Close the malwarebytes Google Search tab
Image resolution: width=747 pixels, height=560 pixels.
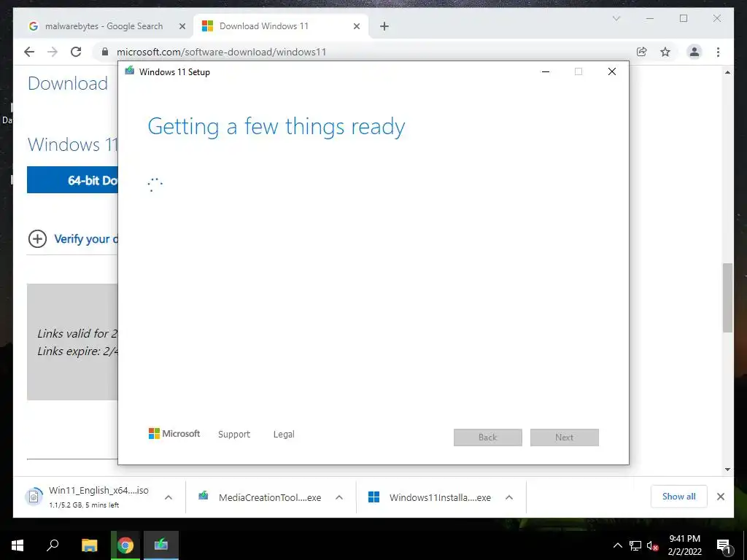[182, 27]
